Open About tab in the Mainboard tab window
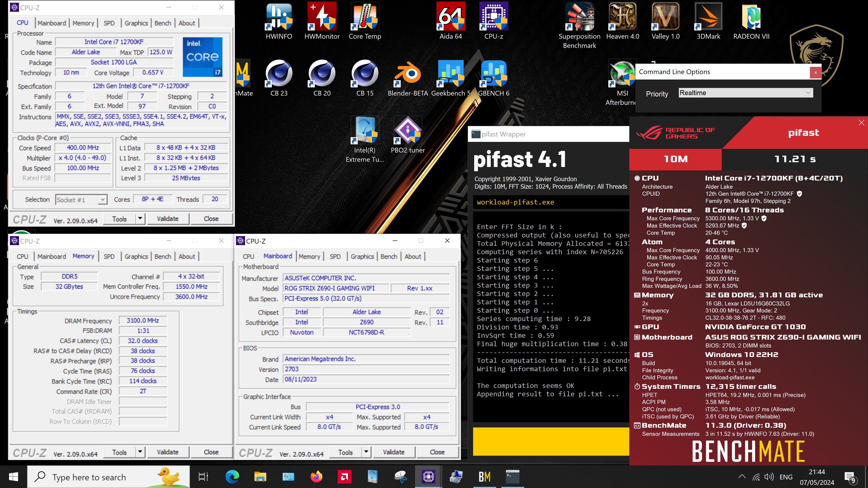 pos(413,256)
